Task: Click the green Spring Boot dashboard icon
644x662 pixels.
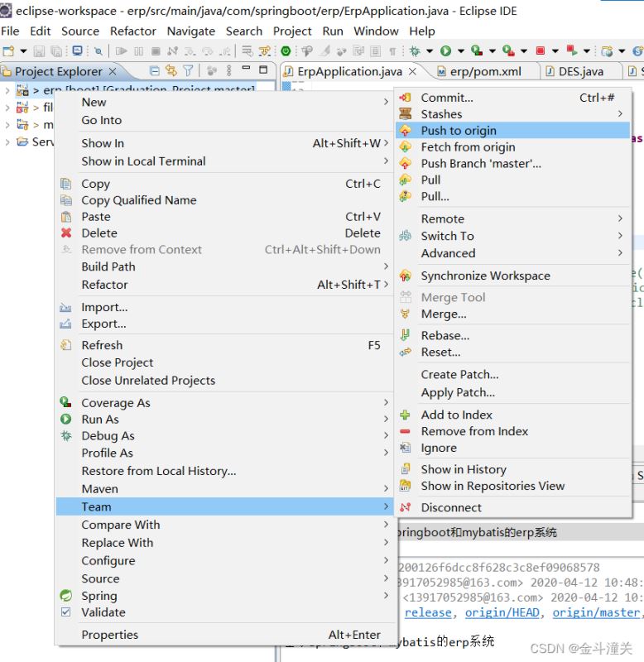Action: (x=286, y=51)
